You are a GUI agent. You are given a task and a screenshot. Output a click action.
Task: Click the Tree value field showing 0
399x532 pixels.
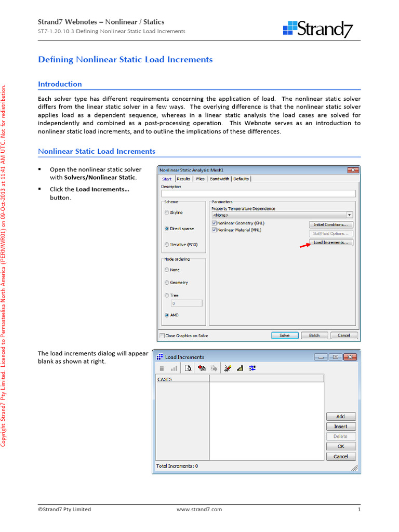187,303
